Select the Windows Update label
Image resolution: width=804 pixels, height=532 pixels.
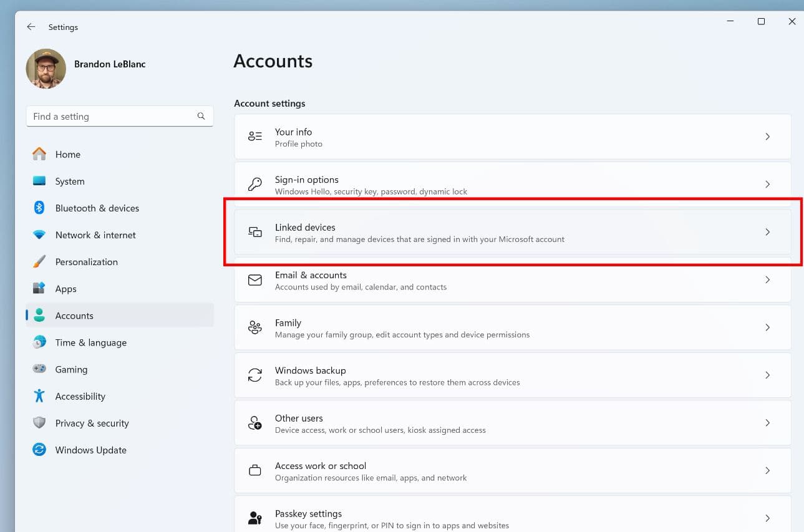(91, 450)
